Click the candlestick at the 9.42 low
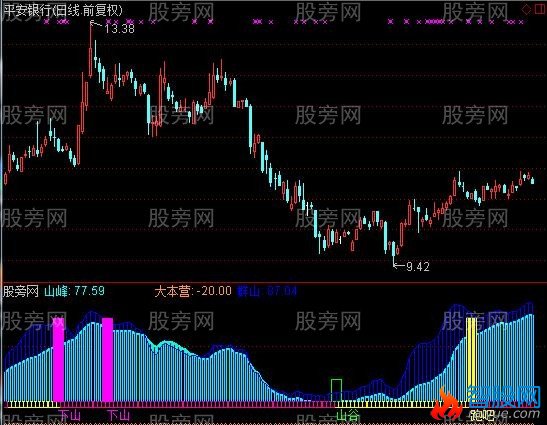The width and height of the screenshot is (547, 425). (394, 253)
